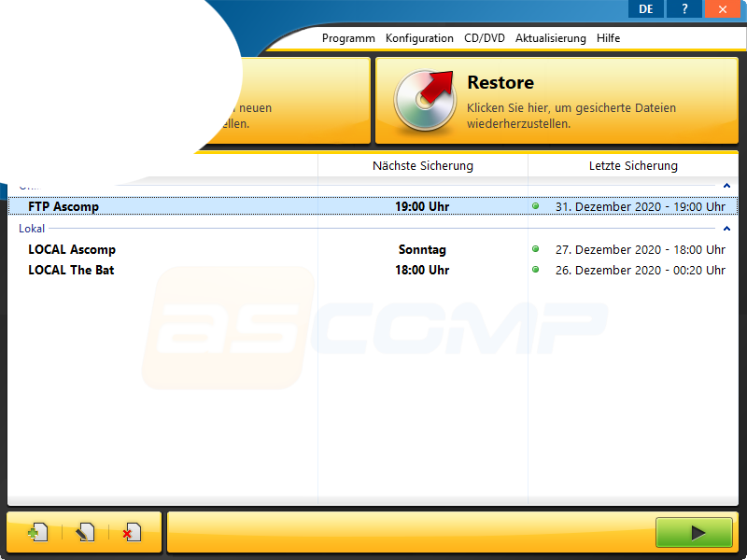This screenshot has height=560, width=747.
Task: Start the selected backup with the green play button
Action: click(x=694, y=533)
